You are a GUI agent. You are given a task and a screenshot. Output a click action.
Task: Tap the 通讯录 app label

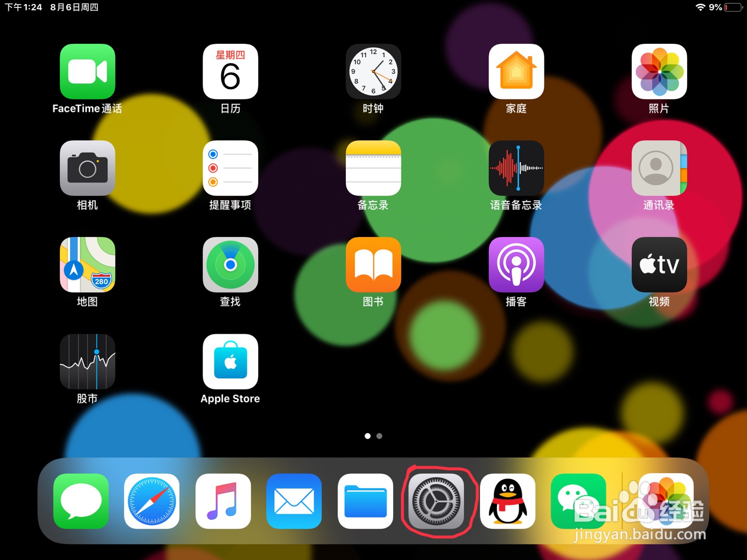coord(659,205)
